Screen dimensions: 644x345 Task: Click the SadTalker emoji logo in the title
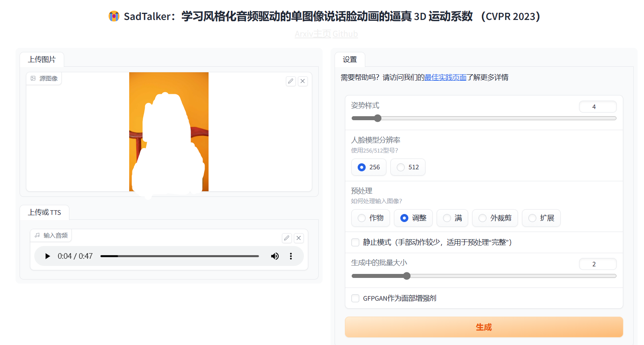pyautogui.click(x=114, y=16)
